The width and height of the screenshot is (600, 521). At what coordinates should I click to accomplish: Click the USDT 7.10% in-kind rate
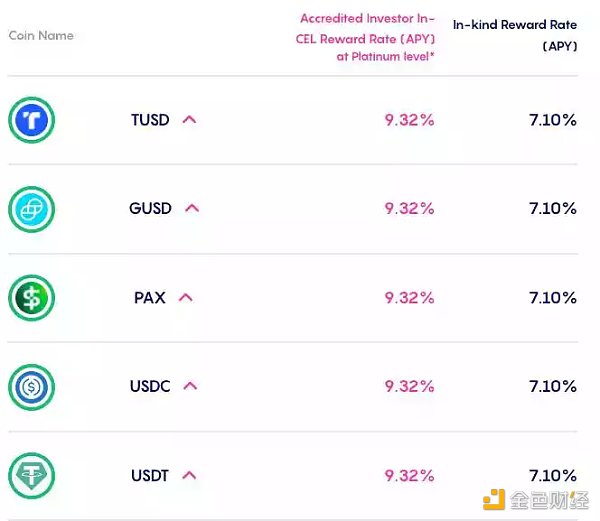pos(552,475)
